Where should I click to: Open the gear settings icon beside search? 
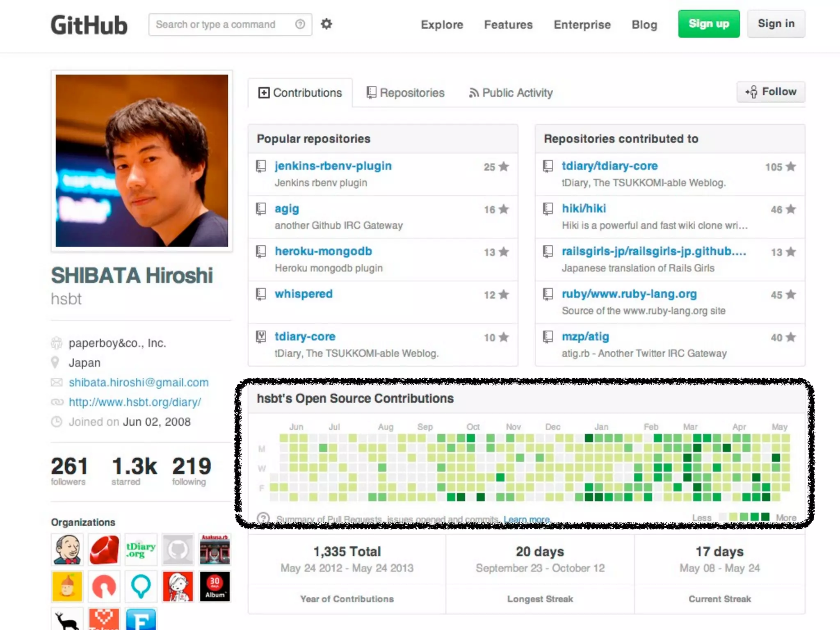(326, 24)
